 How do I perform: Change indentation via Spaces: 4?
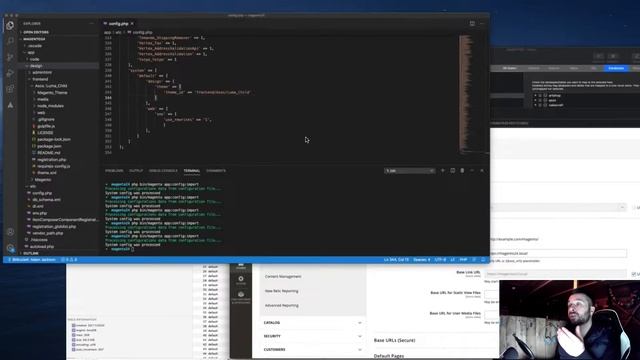[x=422, y=260]
